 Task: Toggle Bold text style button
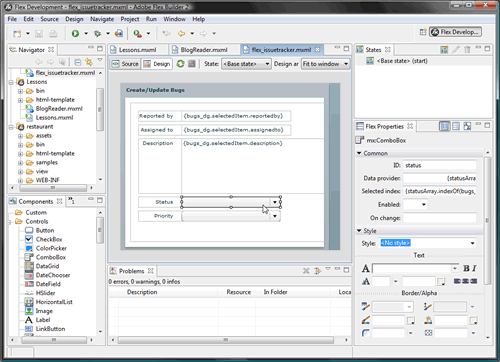coord(466,268)
